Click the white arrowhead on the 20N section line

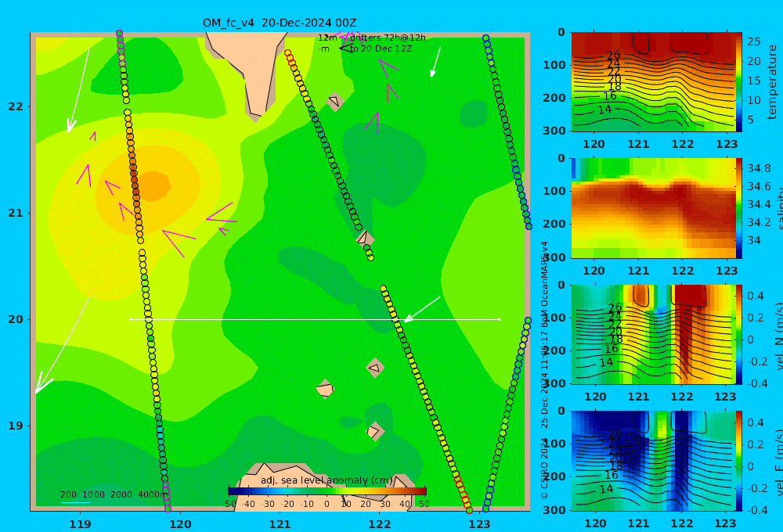point(408,318)
